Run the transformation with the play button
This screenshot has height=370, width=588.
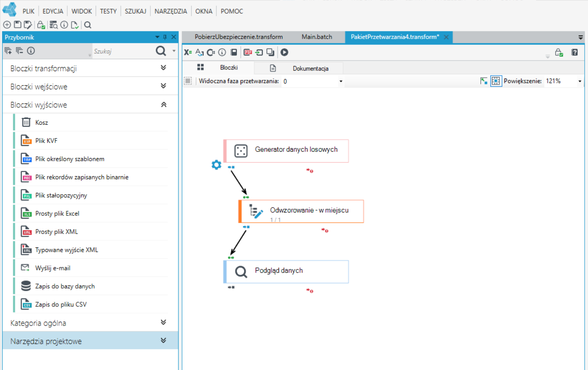coord(284,52)
